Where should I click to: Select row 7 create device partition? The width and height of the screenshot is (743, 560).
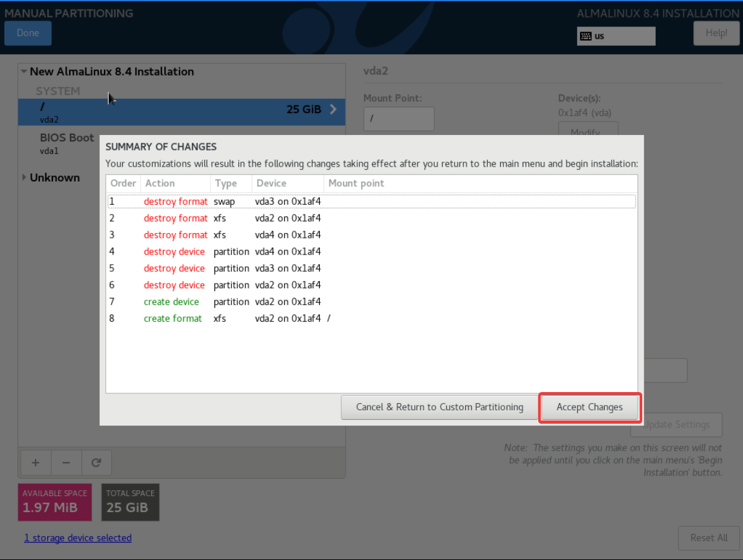371,302
